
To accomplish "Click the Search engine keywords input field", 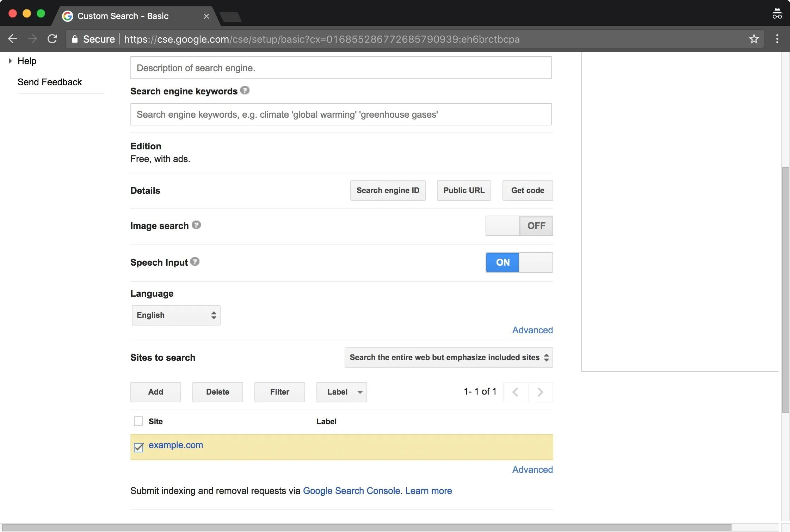I will [x=341, y=114].
